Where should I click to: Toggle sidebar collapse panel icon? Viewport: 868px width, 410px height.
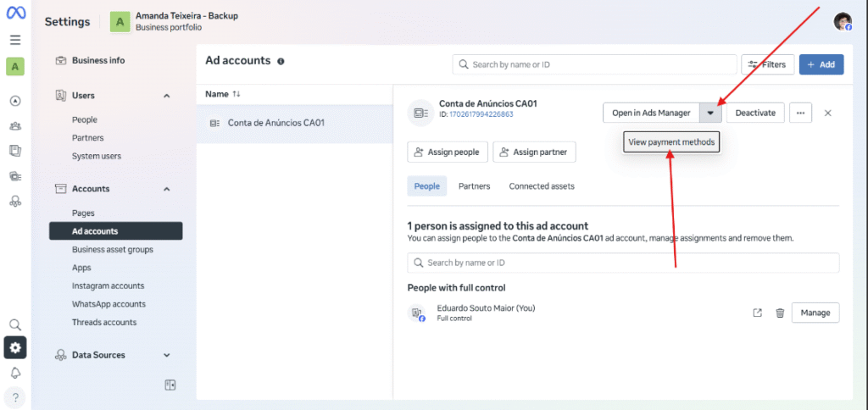[170, 385]
